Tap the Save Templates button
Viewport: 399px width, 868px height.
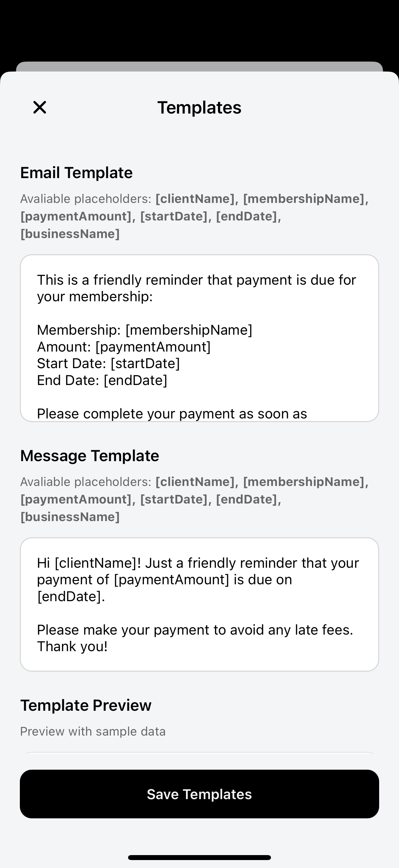[199, 794]
